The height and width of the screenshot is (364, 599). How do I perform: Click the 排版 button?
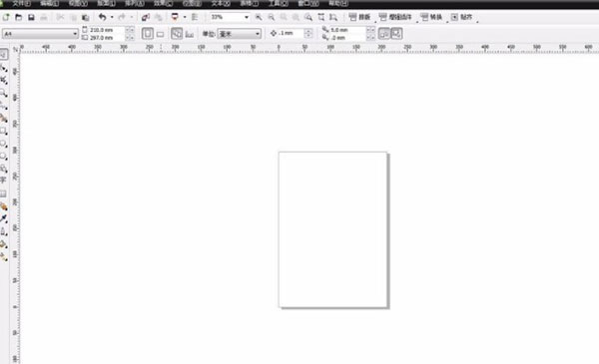(359, 17)
